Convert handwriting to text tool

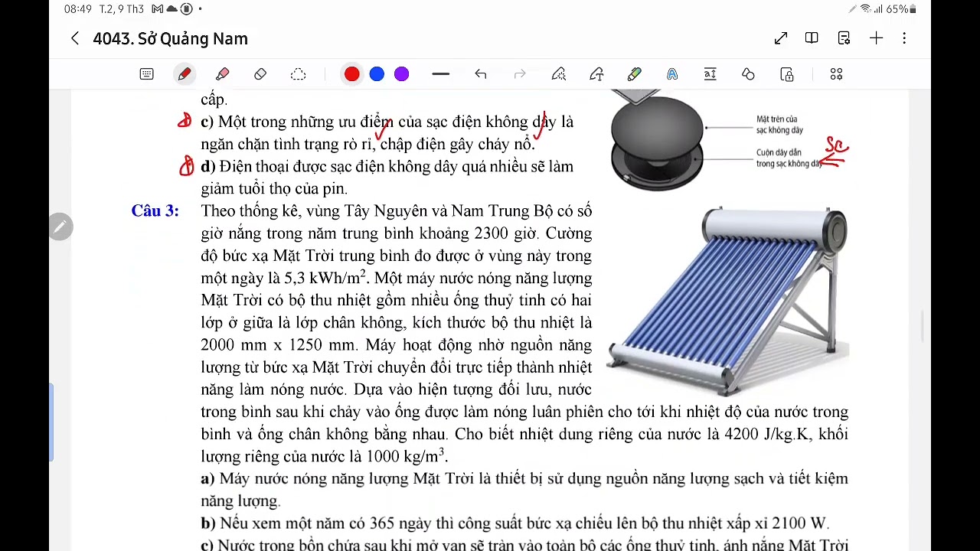tap(596, 74)
